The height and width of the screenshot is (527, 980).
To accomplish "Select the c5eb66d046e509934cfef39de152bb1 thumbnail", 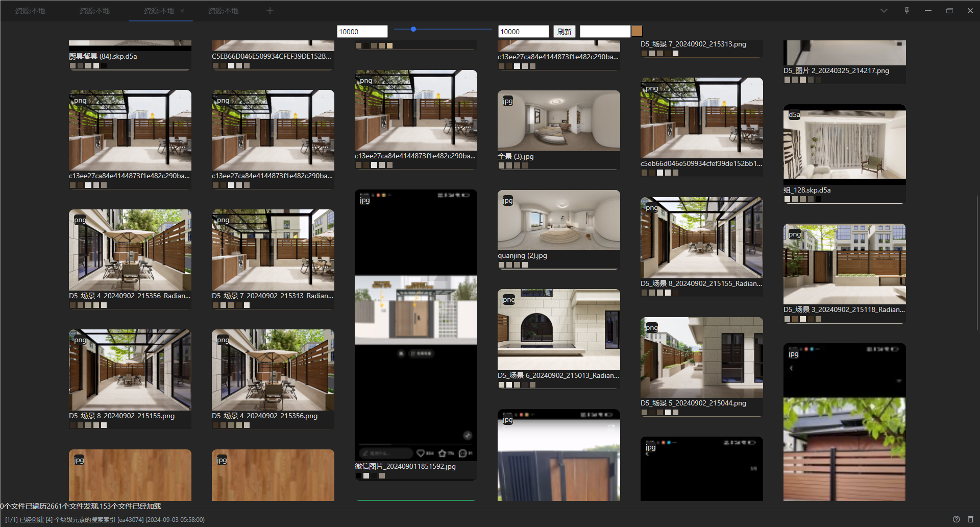I will click(x=702, y=118).
